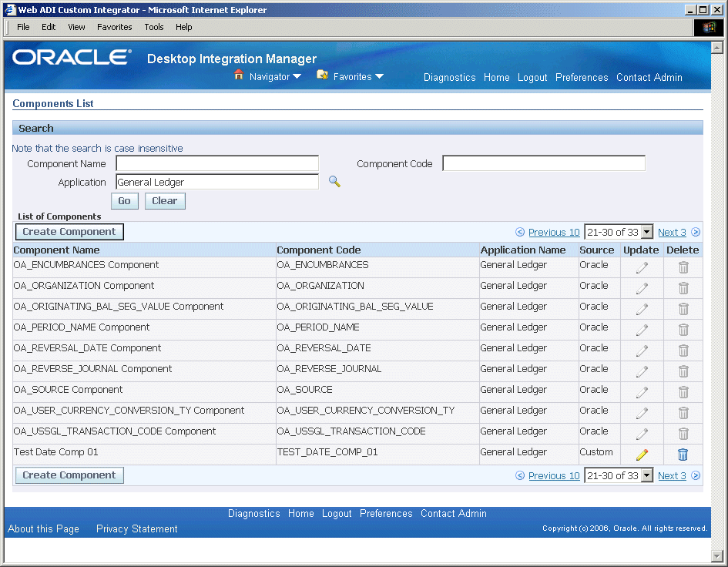Viewport: 728px width, 567px height.
Task: Click the pencil update icon for OA_ENCUMBRANCES Component
Action: [642, 267]
